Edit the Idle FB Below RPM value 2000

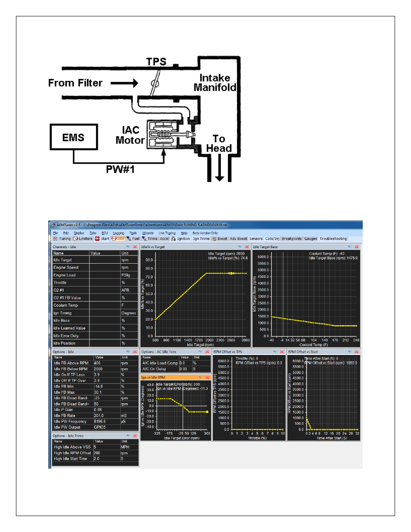[x=107, y=369]
